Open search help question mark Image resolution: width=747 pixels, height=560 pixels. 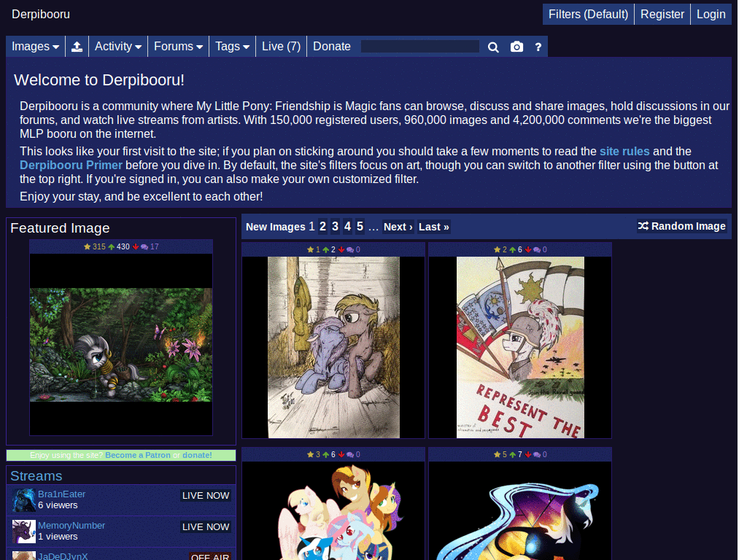coord(538,47)
